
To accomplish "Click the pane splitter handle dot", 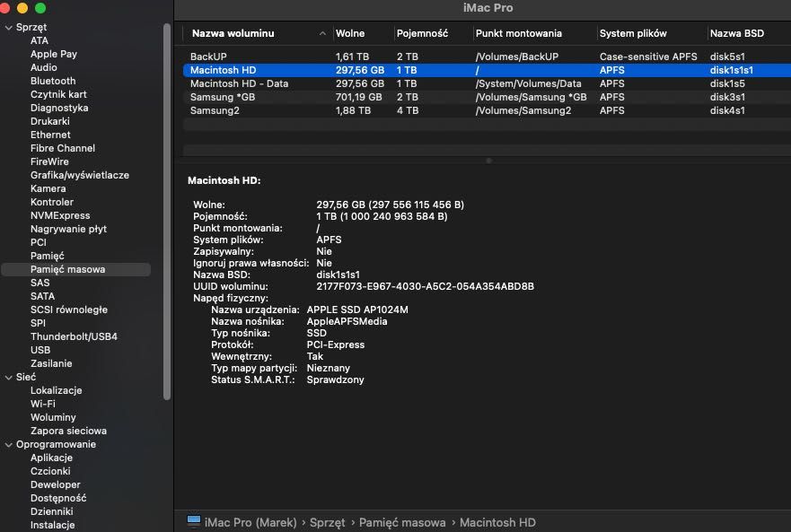I will [488, 161].
